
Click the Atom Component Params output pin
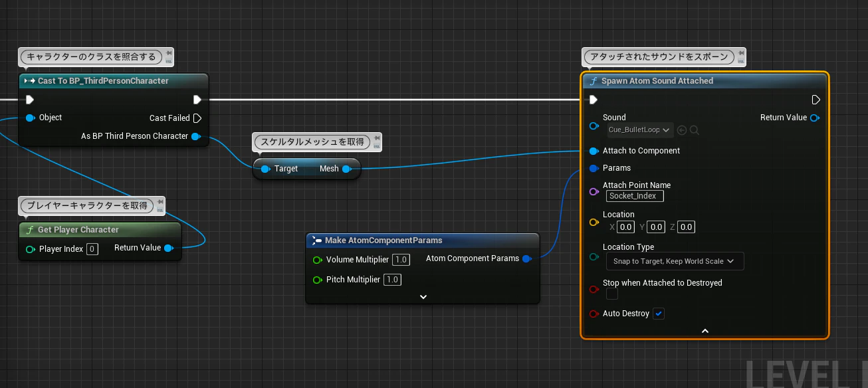click(527, 258)
